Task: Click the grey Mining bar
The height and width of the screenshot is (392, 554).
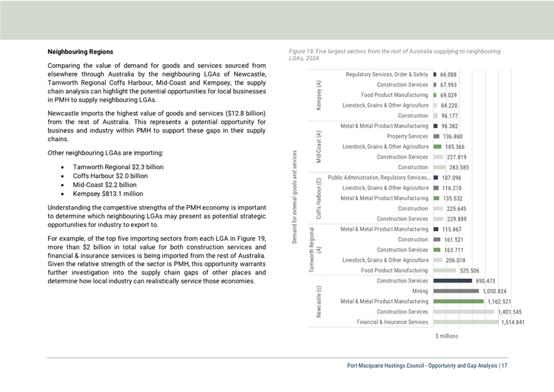Action: coord(456,291)
